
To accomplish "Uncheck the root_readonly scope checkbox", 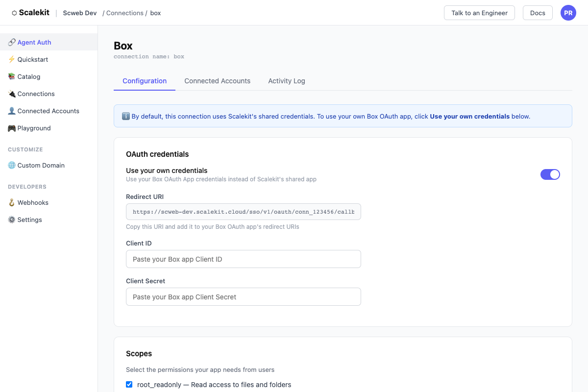I will pos(129,384).
